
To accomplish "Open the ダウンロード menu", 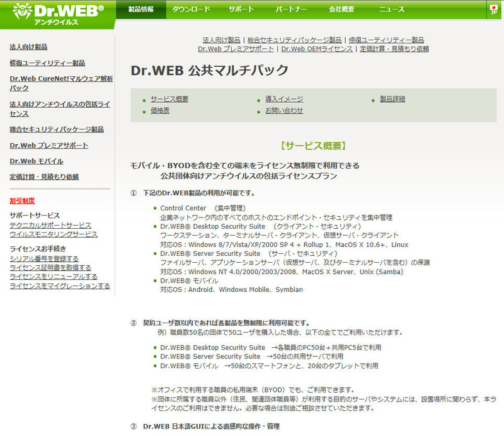I will tap(192, 9).
